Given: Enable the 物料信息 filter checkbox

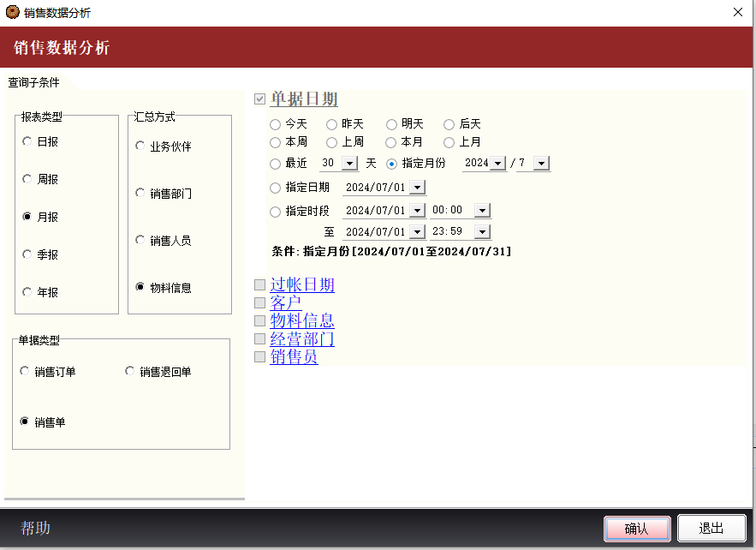Looking at the screenshot, I should [x=260, y=320].
